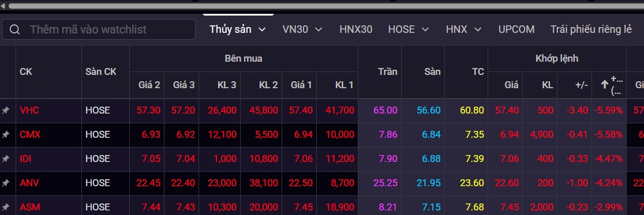644x215 pixels.
Task: Click ASM percent change -2.99%
Action: pyautogui.click(x=608, y=207)
